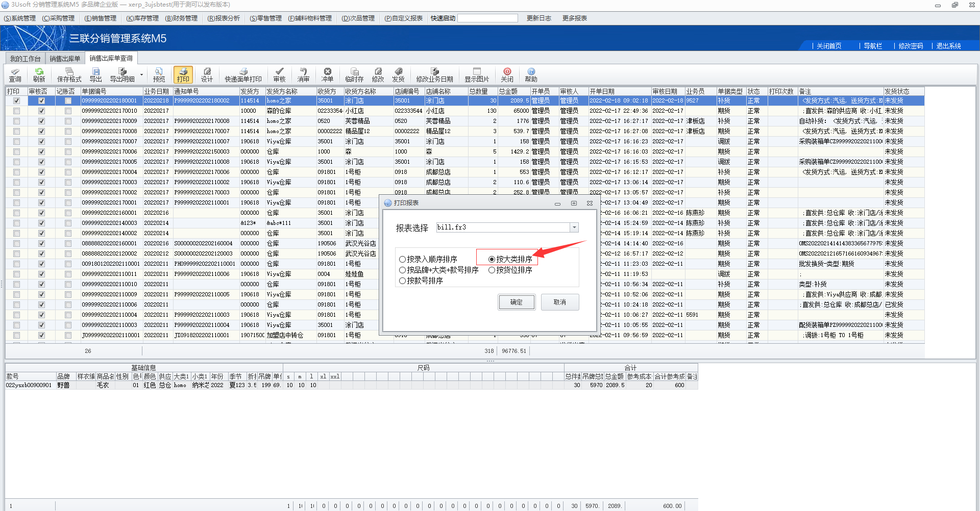Screen dimensions: 980x511
Task: Click the 业务日期 column header
Action: (x=157, y=91)
